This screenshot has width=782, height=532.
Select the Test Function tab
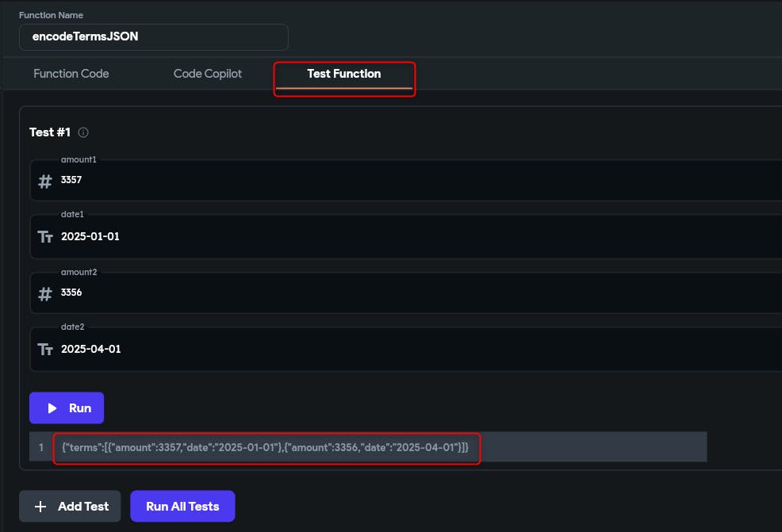[343, 74]
